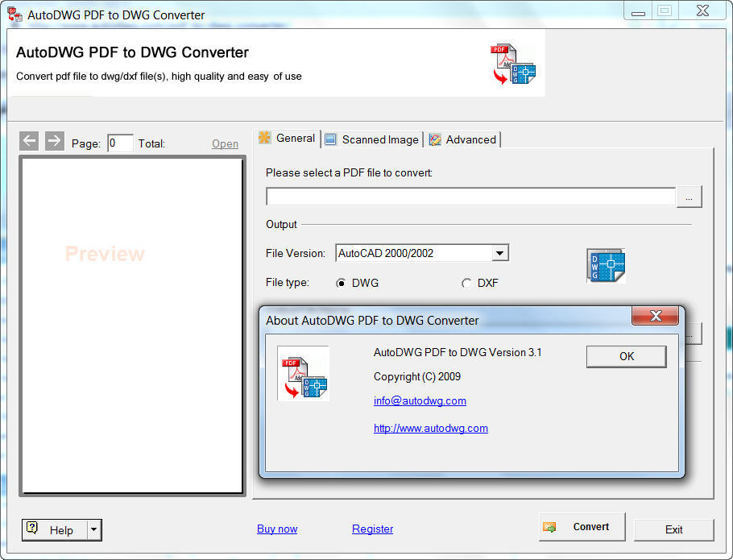The height and width of the screenshot is (560, 733).
Task: Click the 'Copyright (C) 2009' text
Action: pos(417,377)
